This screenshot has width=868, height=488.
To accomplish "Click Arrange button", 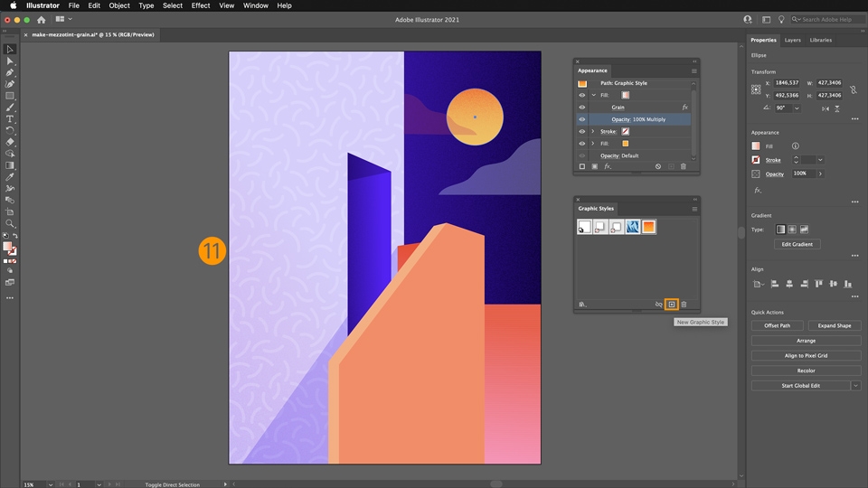I will (806, 341).
